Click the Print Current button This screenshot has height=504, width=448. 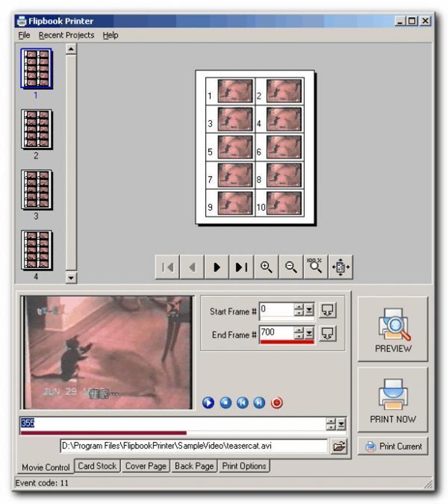(x=393, y=446)
